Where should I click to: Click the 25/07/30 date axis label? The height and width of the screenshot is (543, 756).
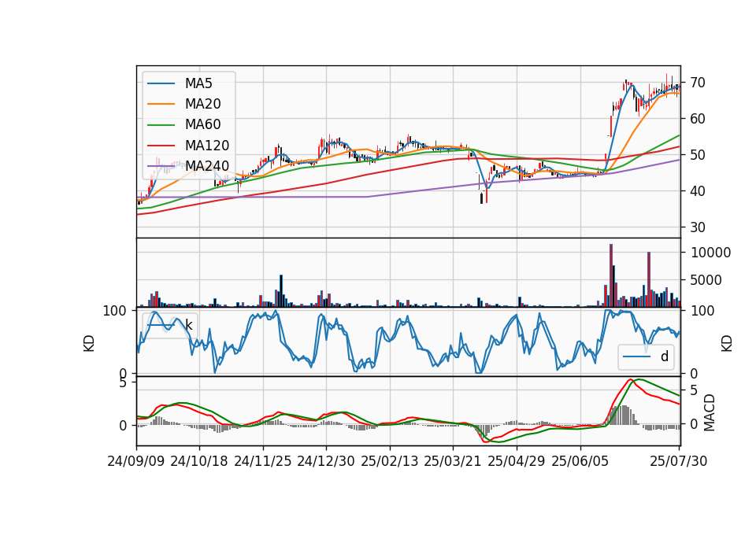click(x=679, y=461)
